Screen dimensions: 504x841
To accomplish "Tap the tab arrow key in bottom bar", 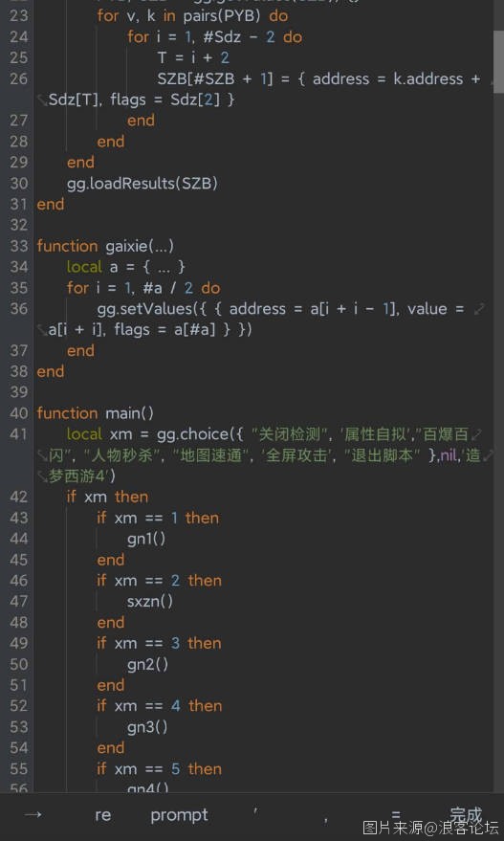I will [33, 815].
